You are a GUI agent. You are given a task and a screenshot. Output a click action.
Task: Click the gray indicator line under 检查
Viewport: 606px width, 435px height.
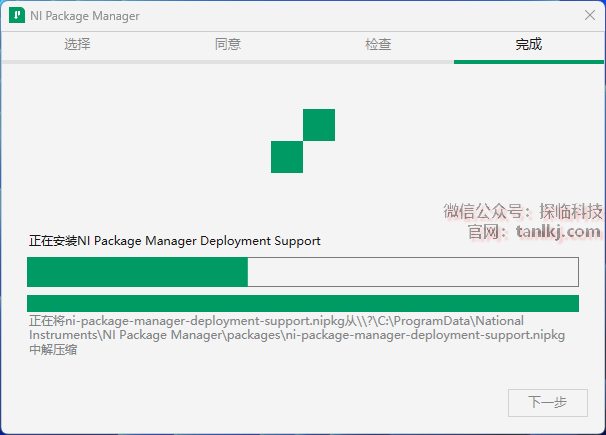(378, 61)
